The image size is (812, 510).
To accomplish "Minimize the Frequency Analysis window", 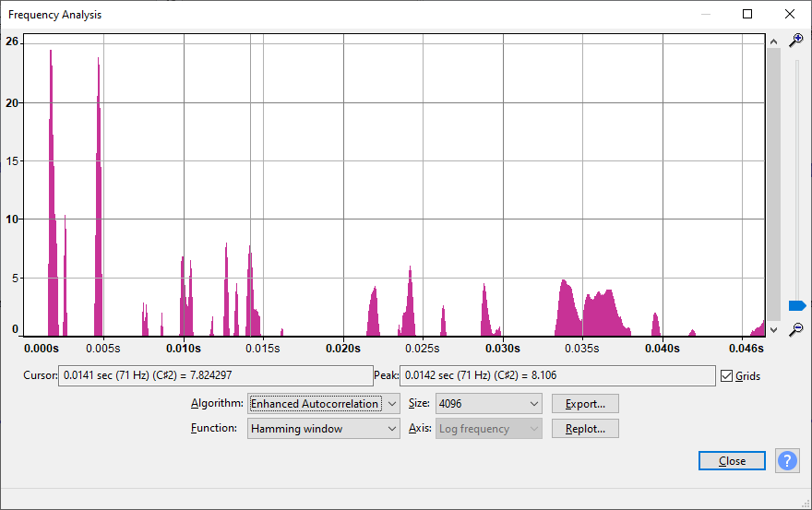I will 706,14.
